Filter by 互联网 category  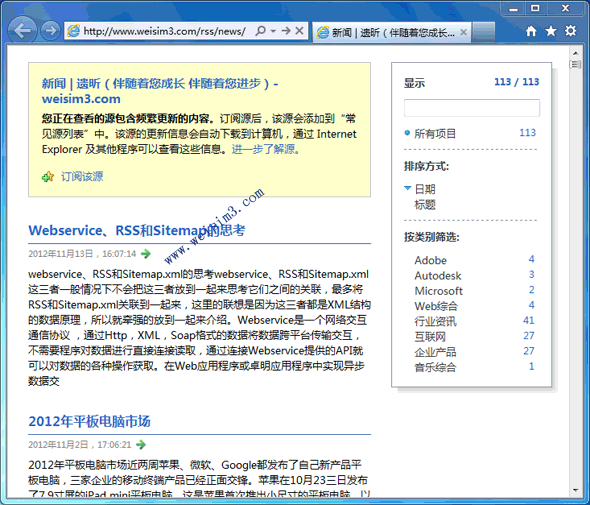(430, 336)
